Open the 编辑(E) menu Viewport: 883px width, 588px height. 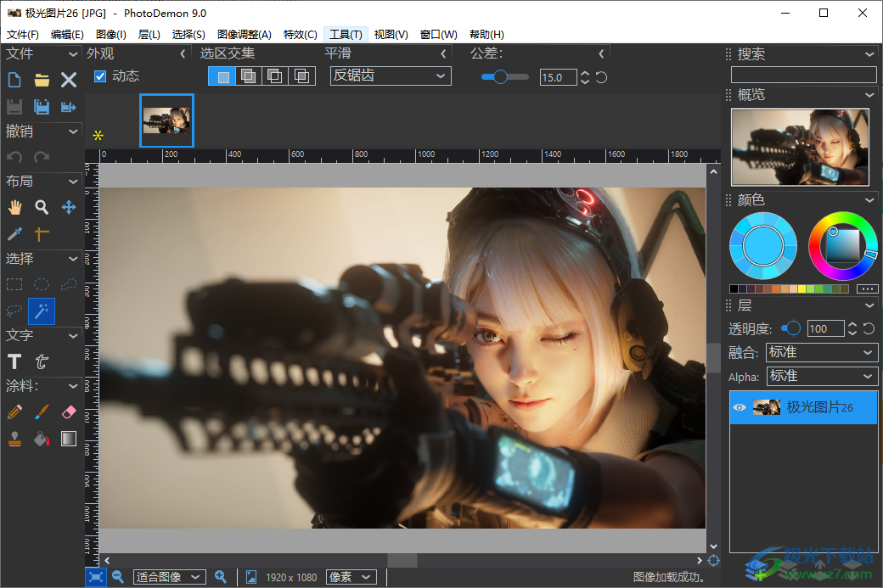(x=67, y=35)
